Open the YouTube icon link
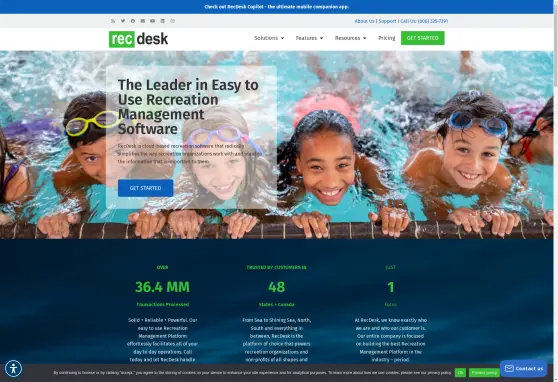 (x=152, y=21)
